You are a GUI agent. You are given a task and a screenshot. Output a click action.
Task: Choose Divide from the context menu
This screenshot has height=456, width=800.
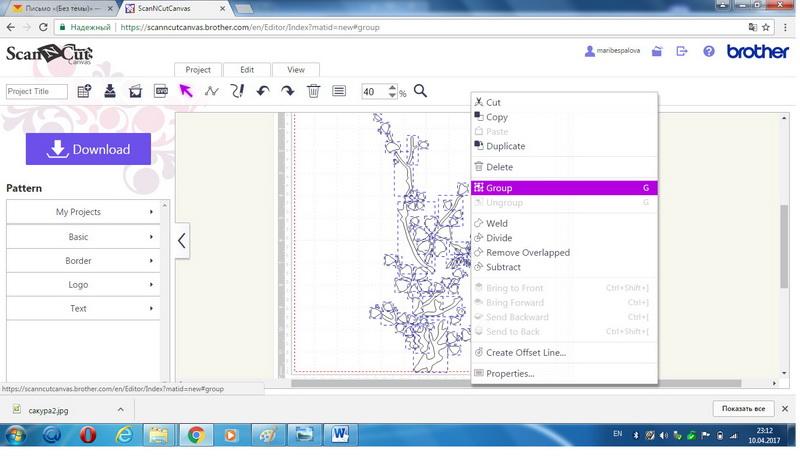pos(564,238)
